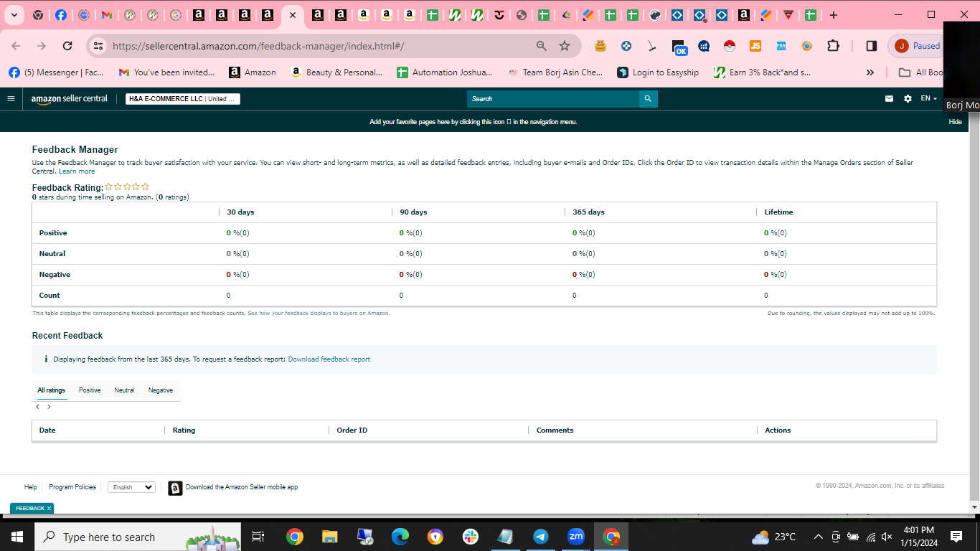Click the orange JS extension icon
Image resolution: width=980 pixels, height=551 pixels.
[755, 46]
